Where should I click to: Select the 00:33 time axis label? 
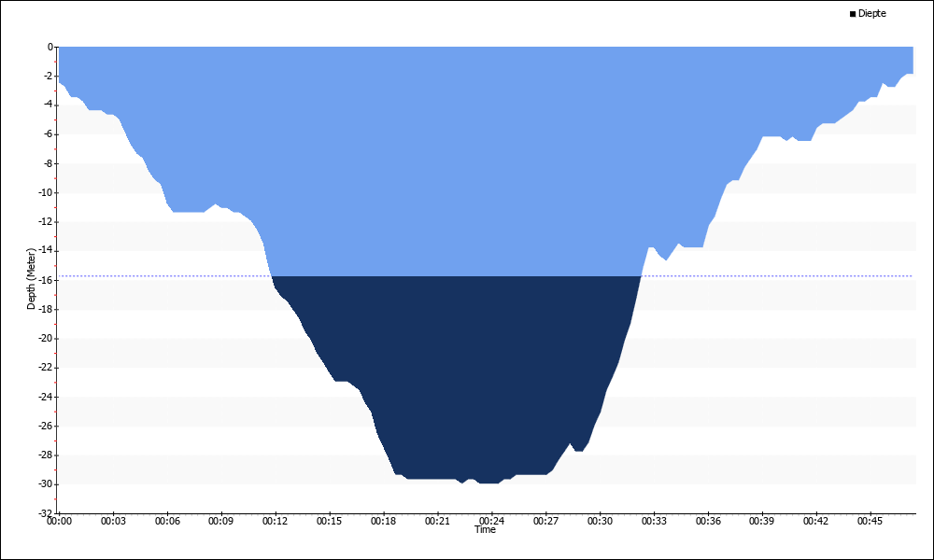654,521
